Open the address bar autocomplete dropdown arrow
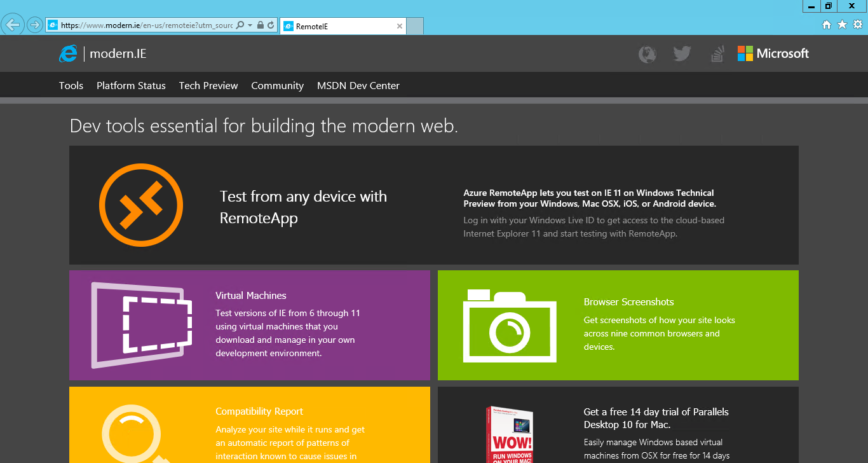The image size is (868, 463). click(x=250, y=25)
